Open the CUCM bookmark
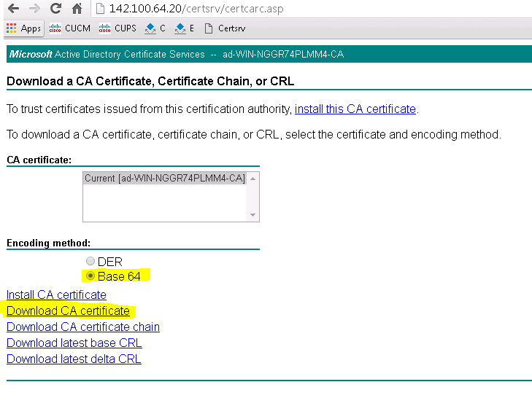 pyautogui.click(x=70, y=28)
